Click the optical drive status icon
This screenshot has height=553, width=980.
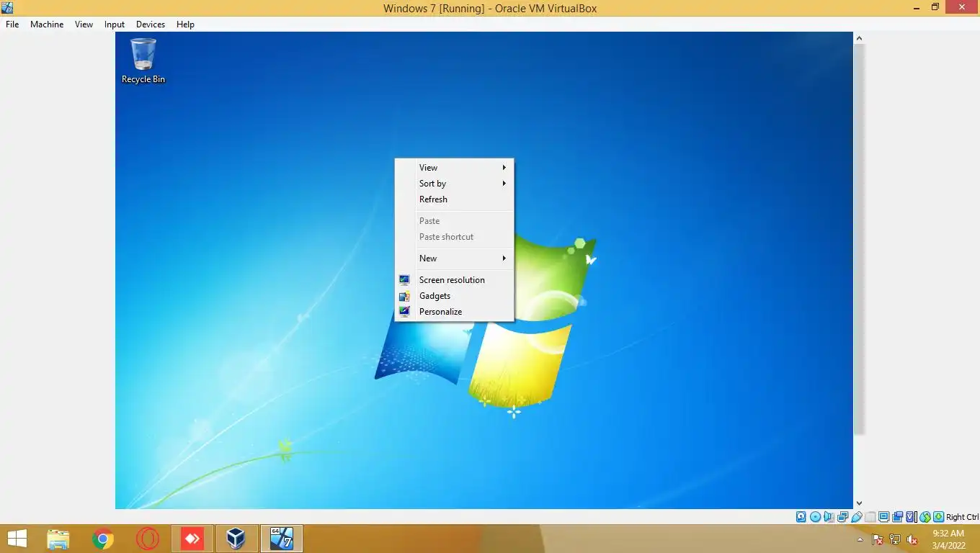[x=815, y=517]
